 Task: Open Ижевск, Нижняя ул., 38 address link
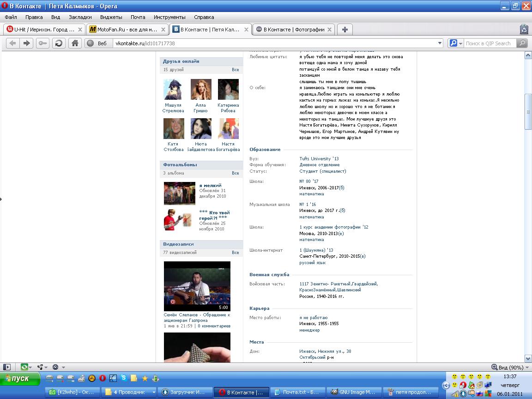325,351
